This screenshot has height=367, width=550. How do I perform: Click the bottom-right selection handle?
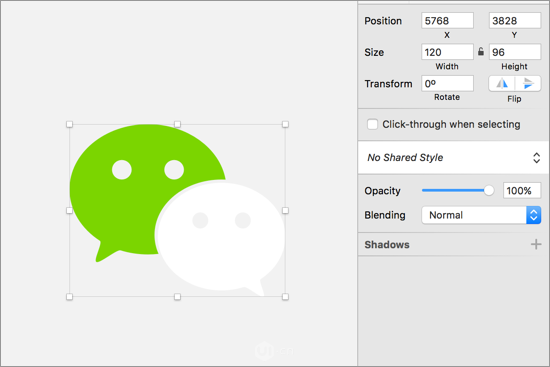285,297
